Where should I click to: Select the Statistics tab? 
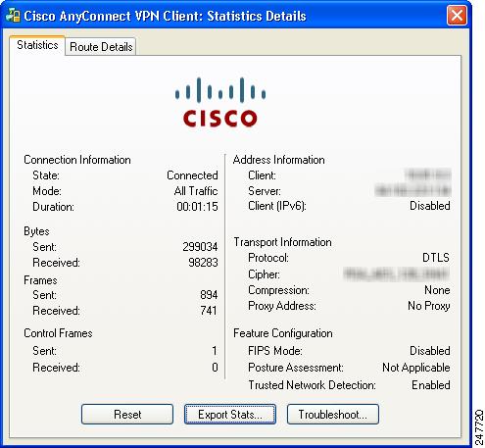tap(37, 45)
